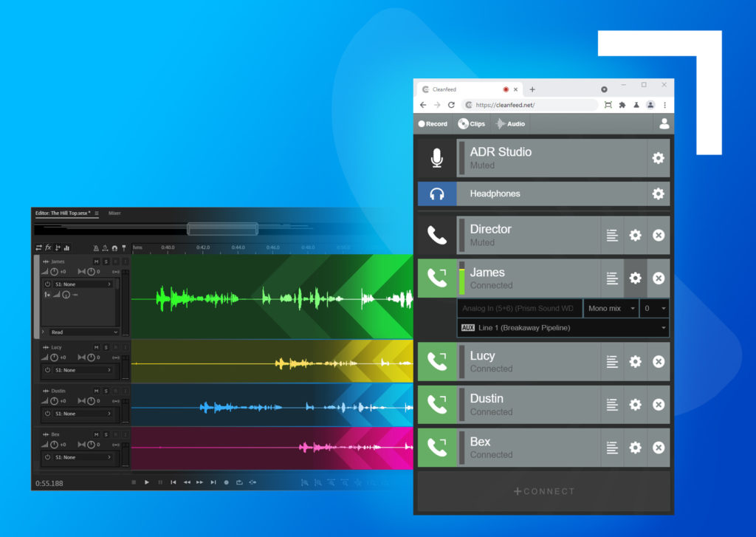Disconnect James with the X icon
This screenshot has height=537, width=756.
pos(658,278)
